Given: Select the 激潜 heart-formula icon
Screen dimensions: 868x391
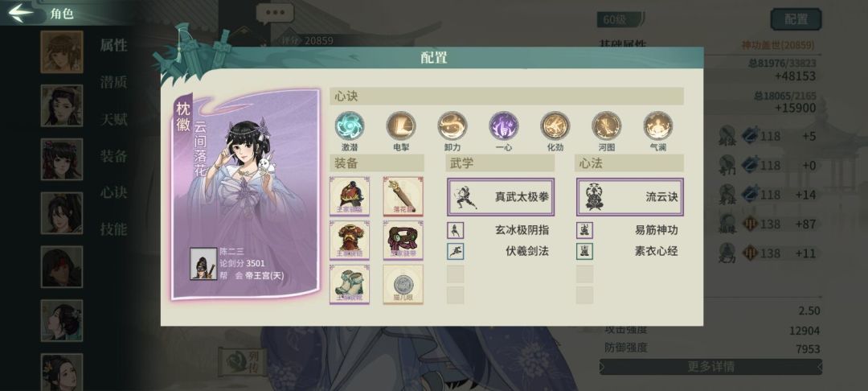Looking at the screenshot, I should pyautogui.click(x=350, y=126).
